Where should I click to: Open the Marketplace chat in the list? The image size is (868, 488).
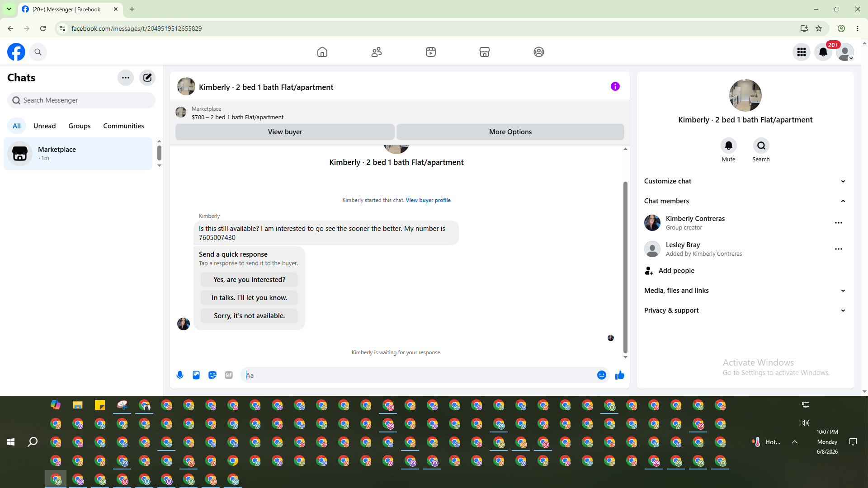tap(78, 154)
